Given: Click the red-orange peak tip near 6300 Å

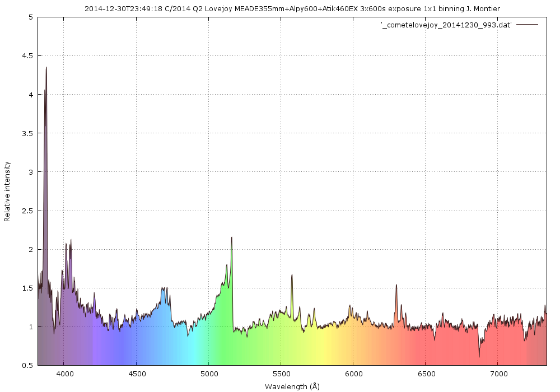Looking at the screenshot, I should 396,285.
